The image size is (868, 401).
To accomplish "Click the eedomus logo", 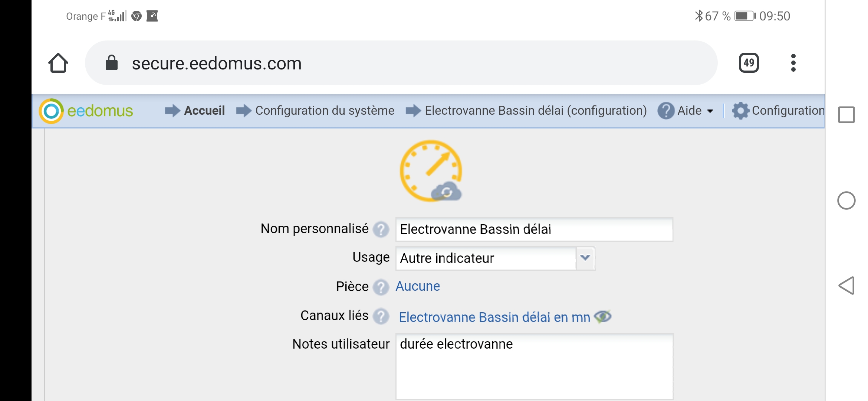I will click(86, 111).
